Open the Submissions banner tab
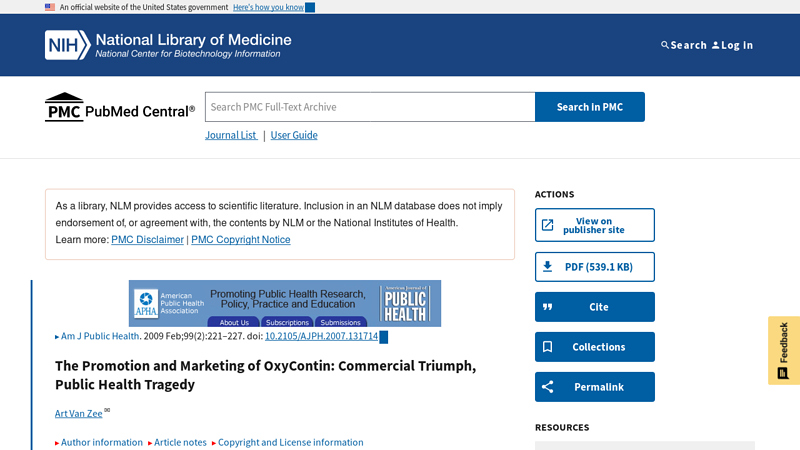 [x=340, y=322]
